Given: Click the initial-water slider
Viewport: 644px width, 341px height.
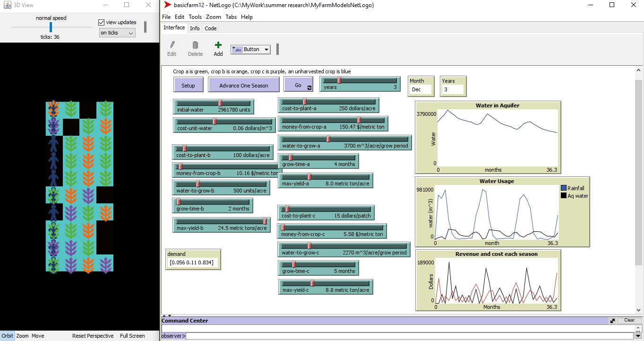Looking at the screenshot, I should 214,106.
